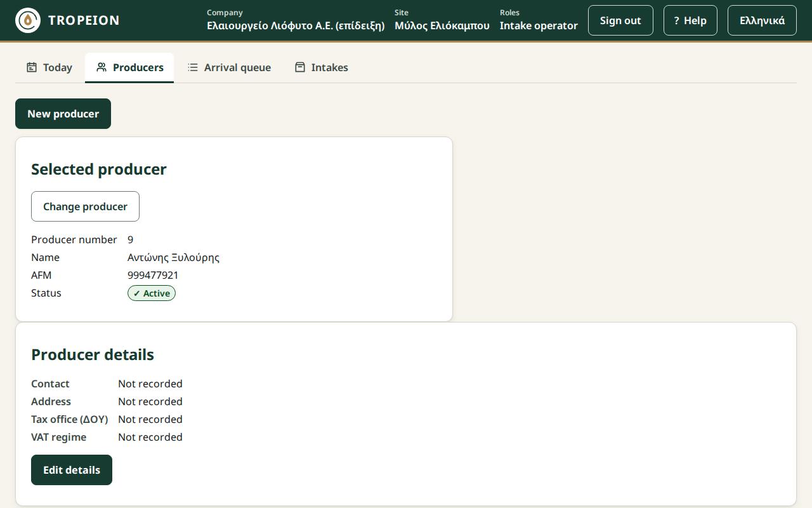812x508 pixels.
Task: Click the Producer details heading
Action: (93, 354)
